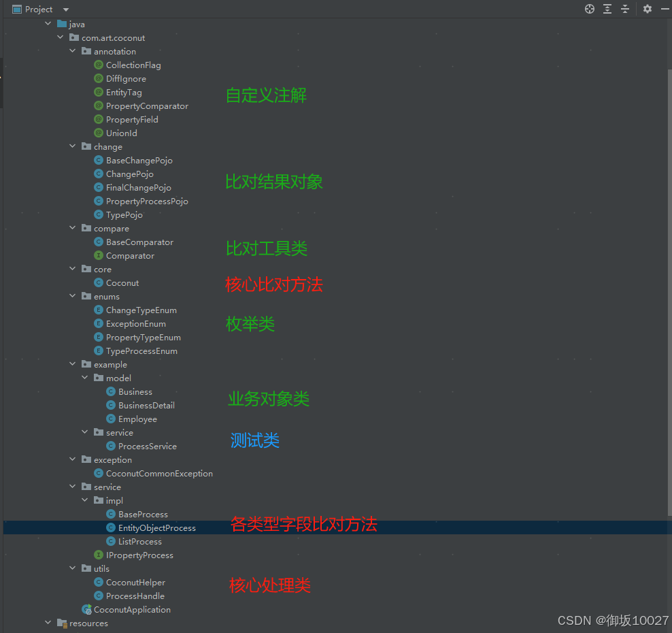672x633 pixels.
Task: Select the BusinessDetail class
Action: pos(146,405)
